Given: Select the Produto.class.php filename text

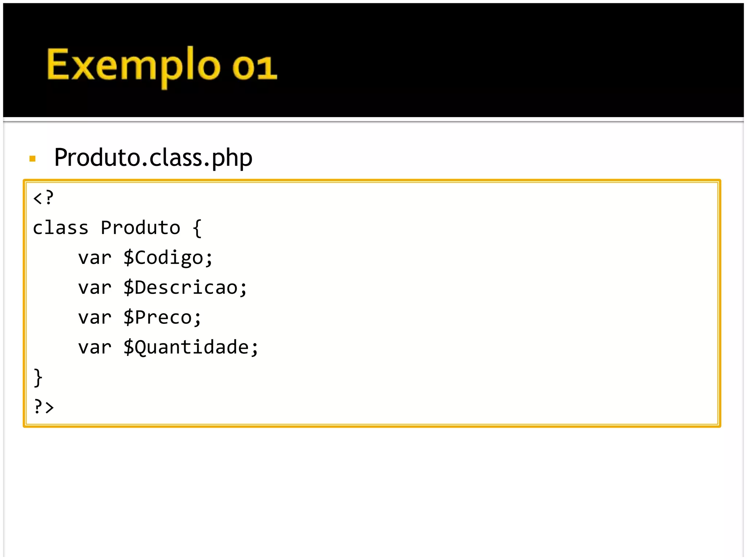Looking at the screenshot, I should pyautogui.click(x=153, y=157).
